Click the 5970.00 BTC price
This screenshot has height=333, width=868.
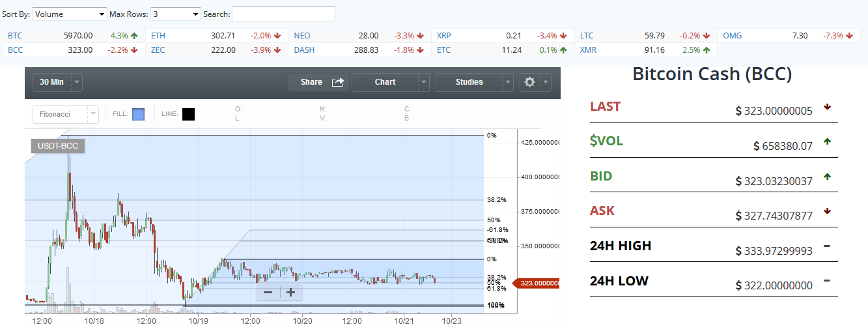click(78, 36)
